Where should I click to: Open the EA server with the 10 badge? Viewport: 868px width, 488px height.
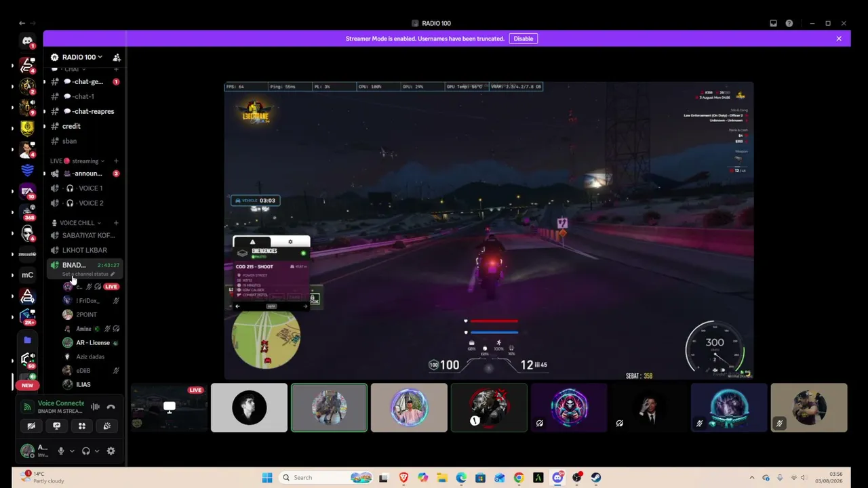point(27,191)
